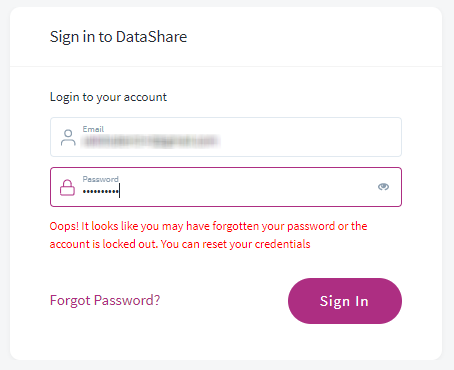Click the word "account" in the login subtitle
Image resolution: width=454 pixels, height=370 pixels.
coord(145,97)
